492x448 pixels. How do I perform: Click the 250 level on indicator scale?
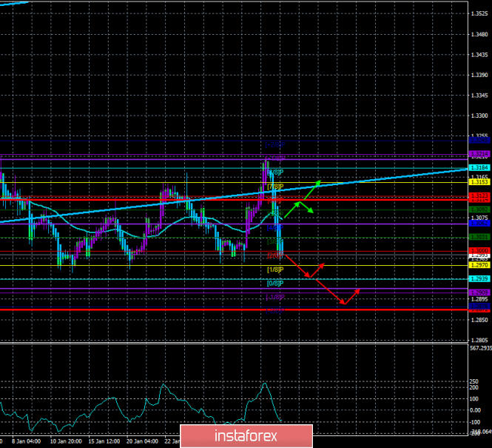coord(454,384)
